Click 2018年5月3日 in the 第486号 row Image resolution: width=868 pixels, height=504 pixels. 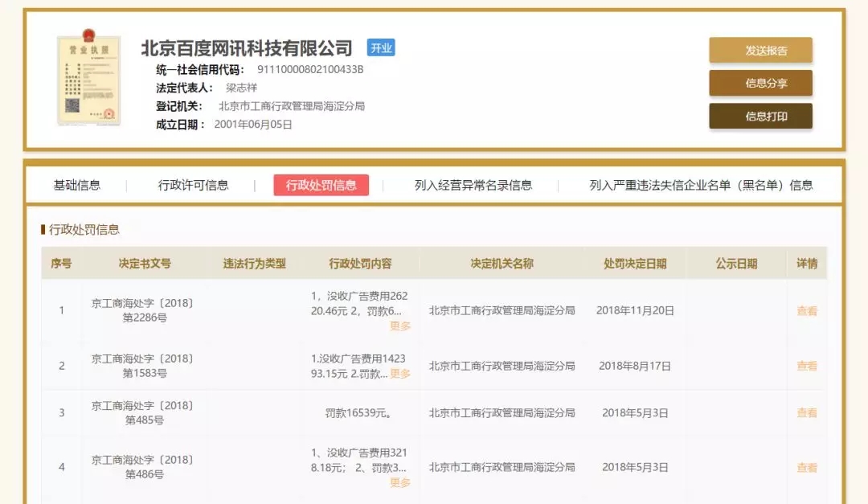tap(635, 468)
